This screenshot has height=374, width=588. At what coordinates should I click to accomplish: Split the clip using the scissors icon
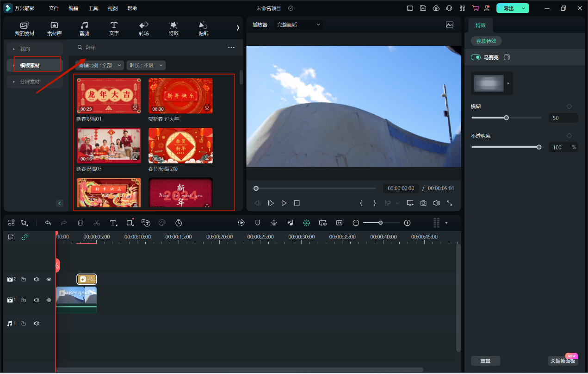(x=97, y=223)
